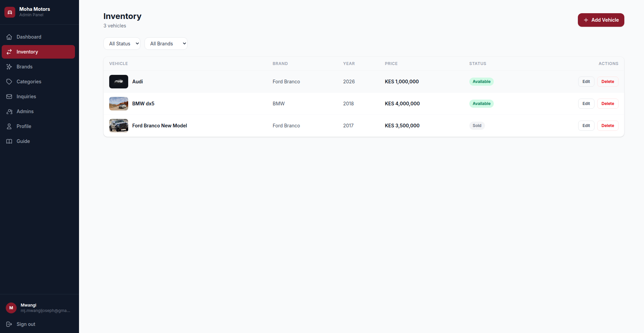Click the Admins users icon

pos(9,111)
